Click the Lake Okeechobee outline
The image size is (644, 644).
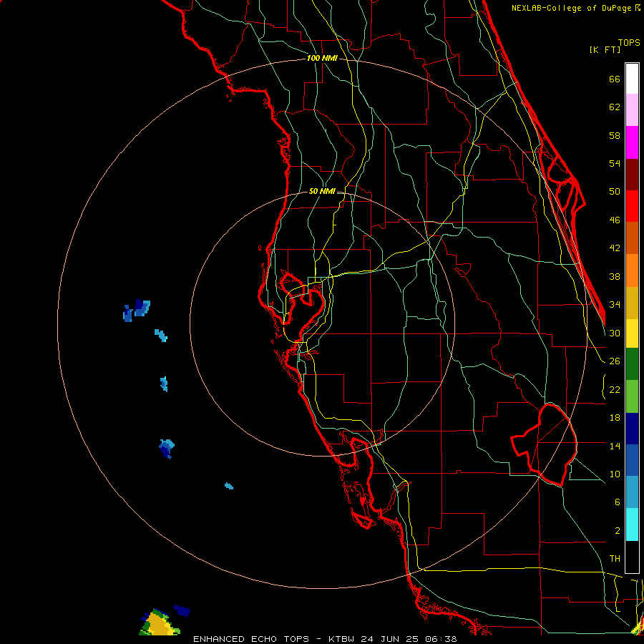545,444
